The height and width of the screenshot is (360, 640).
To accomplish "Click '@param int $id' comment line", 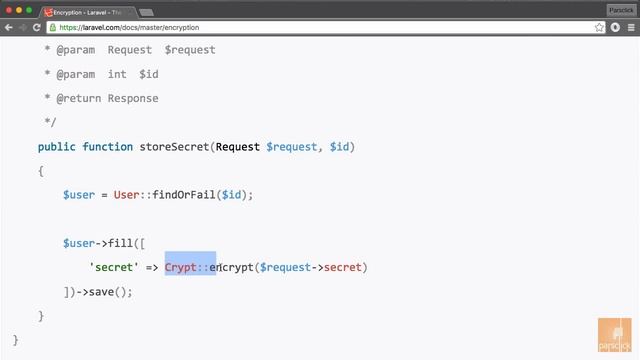I will point(102,74).
